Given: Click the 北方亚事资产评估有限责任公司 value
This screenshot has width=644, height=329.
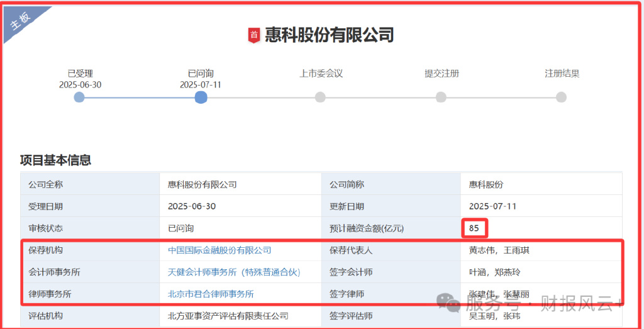Looking at the screenshot, I should coord(228,316).
